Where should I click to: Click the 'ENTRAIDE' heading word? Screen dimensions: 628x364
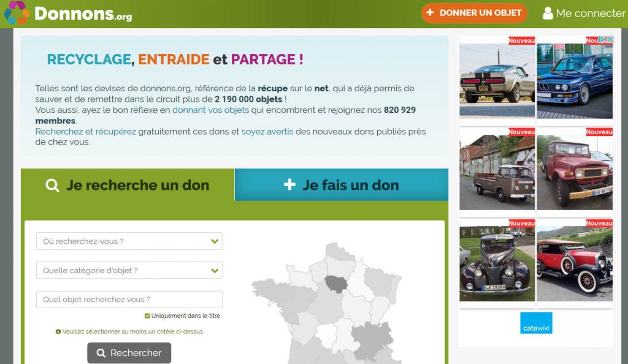(x=174, y=59)
